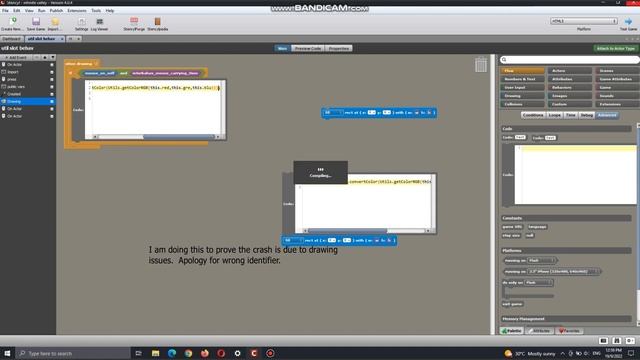Image resolution: width=640 pixels, height=360 pixels.
Task: Click the move event up arrow
Action: coord(45,58)
